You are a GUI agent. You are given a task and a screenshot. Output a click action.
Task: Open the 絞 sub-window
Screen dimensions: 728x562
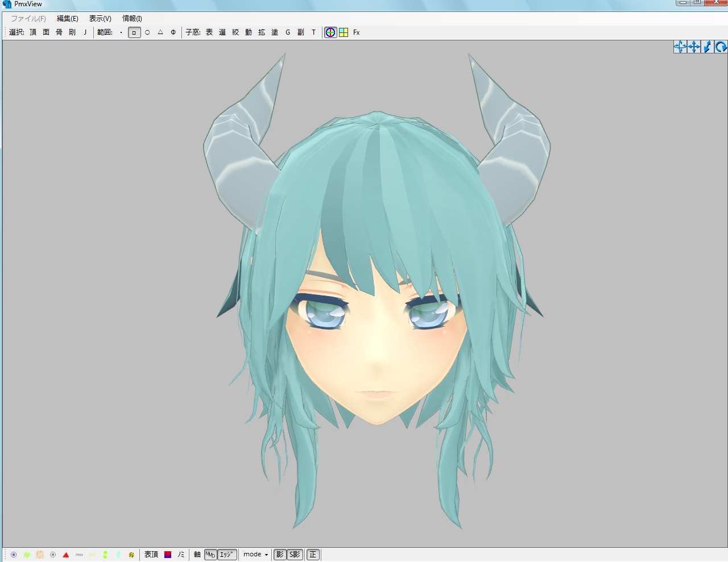point(235,32)
